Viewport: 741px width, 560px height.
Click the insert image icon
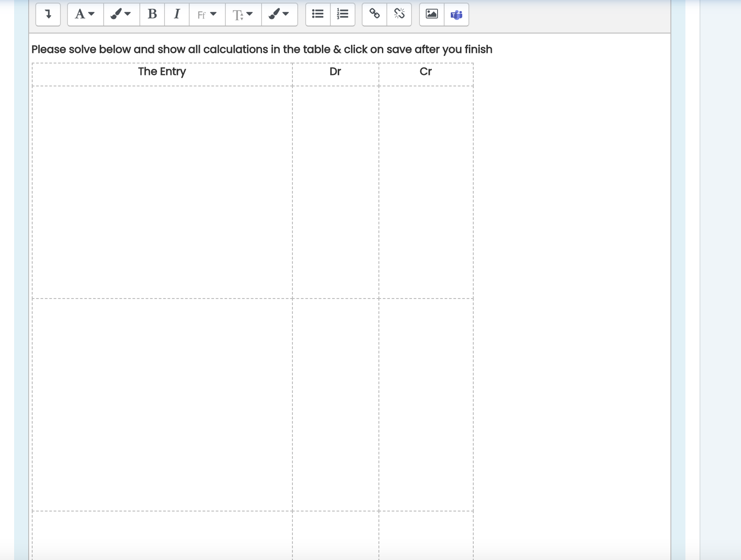click(432, 14)
